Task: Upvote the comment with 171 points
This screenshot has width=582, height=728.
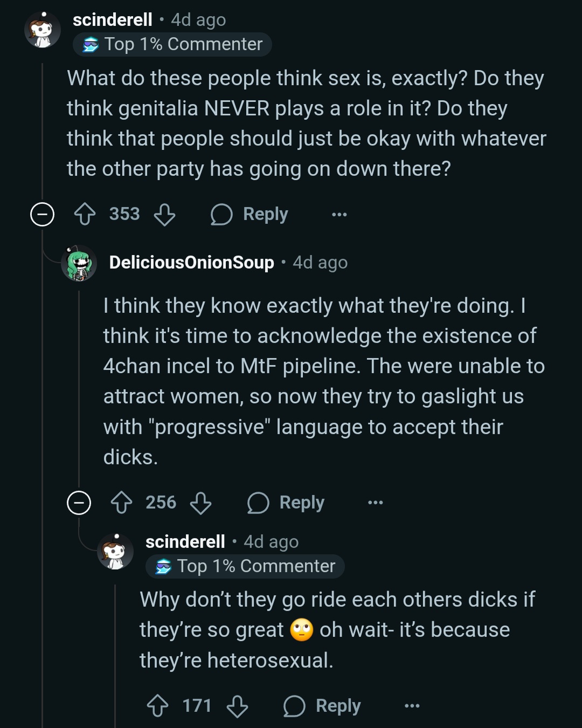Action: [x=157, y=705]
